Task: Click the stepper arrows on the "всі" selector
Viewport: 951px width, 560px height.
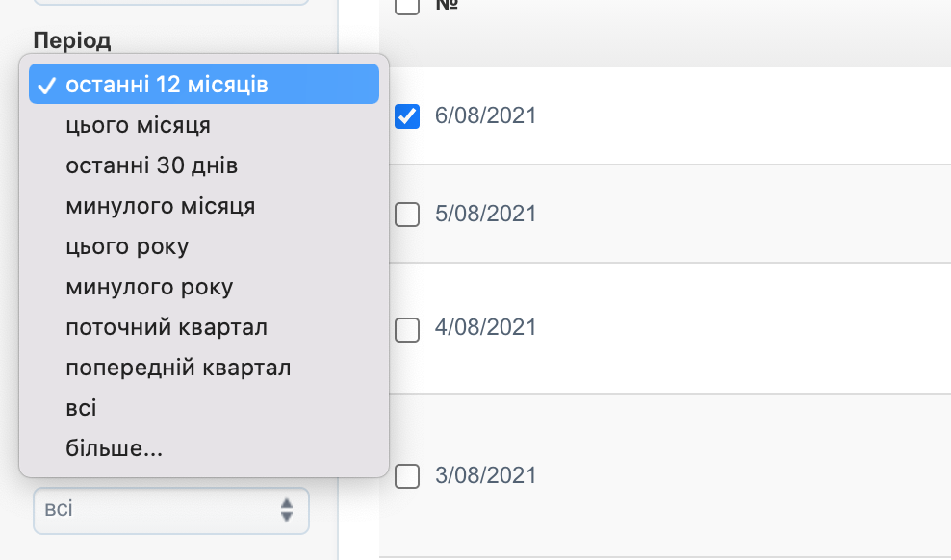Action: [x=286, y=511]
